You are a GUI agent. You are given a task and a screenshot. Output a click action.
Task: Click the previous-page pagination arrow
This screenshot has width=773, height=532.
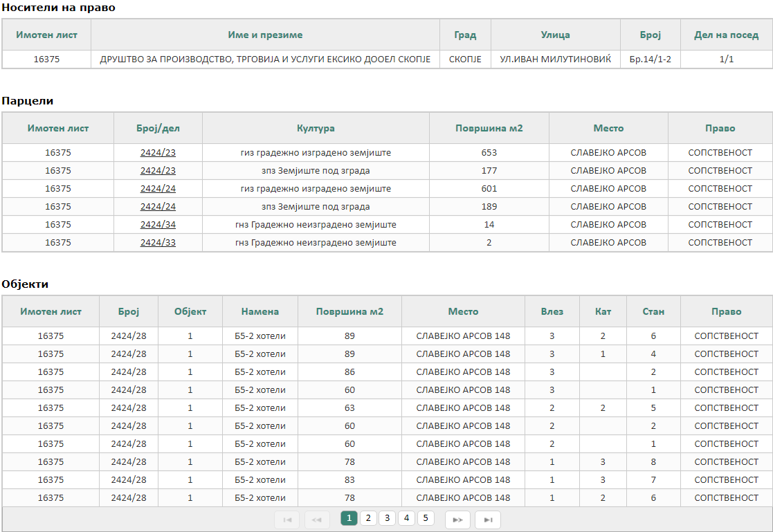pos(317,520)
